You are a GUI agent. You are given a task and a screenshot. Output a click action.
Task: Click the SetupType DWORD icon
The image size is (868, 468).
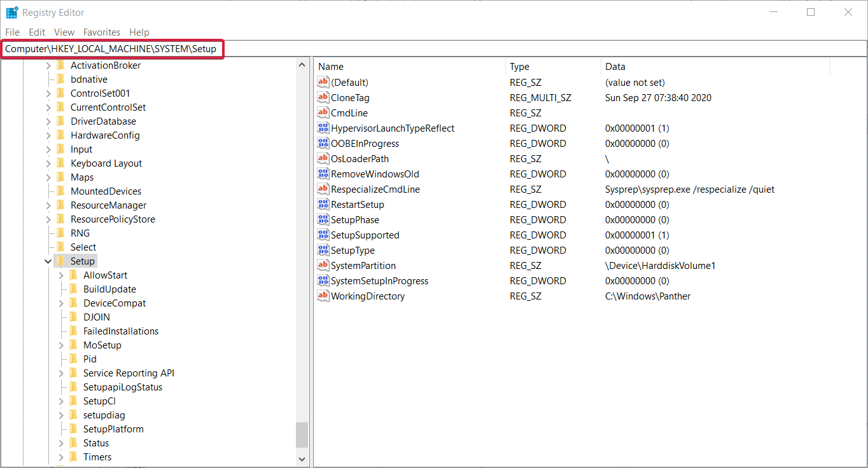[x=323, y=251]
